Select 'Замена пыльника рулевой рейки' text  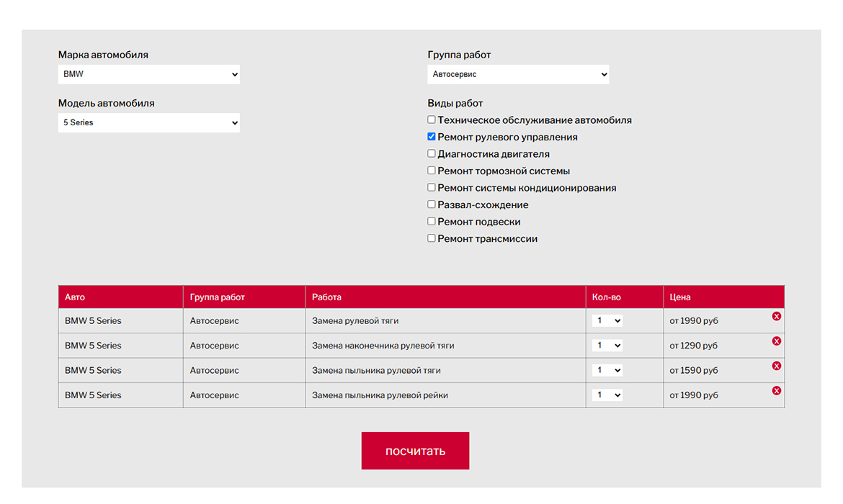pyautogui.click(x=380, y=395)
